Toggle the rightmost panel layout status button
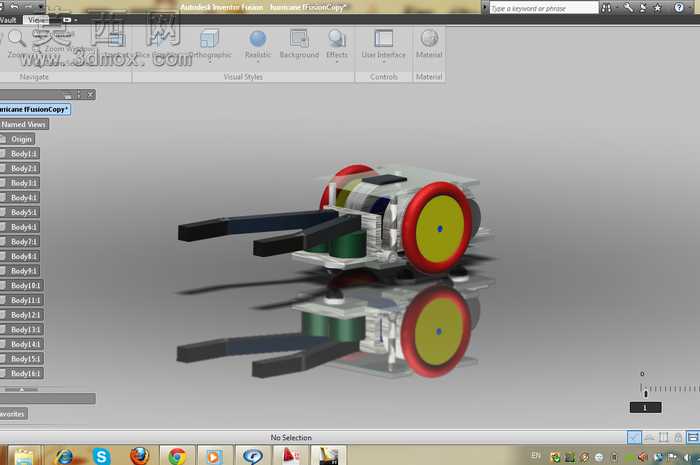Screen dimensions: 700x465 [x=693, y=437]
